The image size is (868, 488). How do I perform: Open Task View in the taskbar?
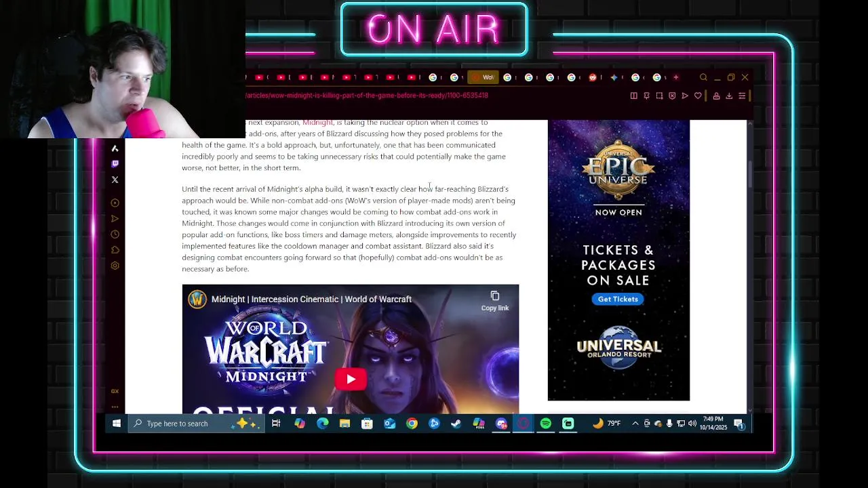click(276, 424)
